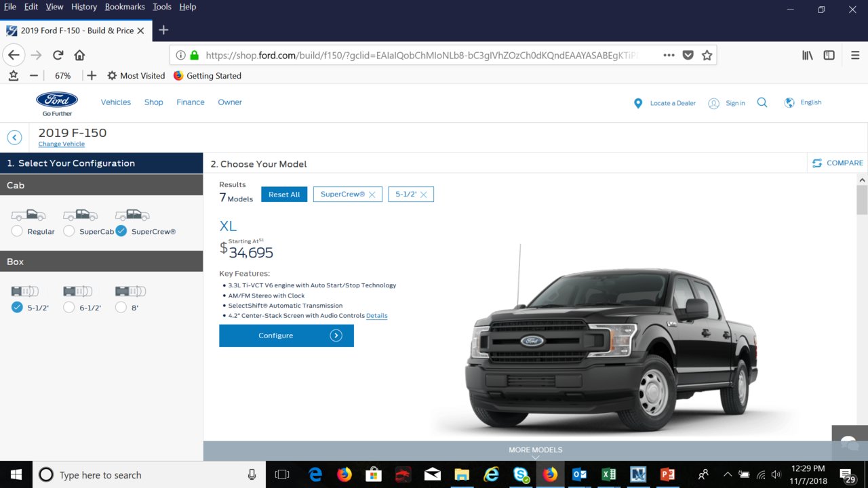
Task: Open the View menu
Action: pyautogui.click(x=55, y=7)
